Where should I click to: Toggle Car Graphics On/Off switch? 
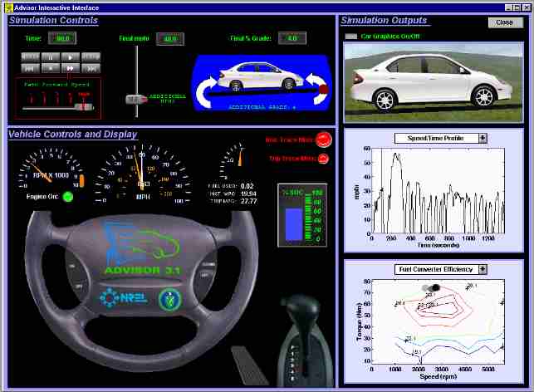(x=350, y=37)
